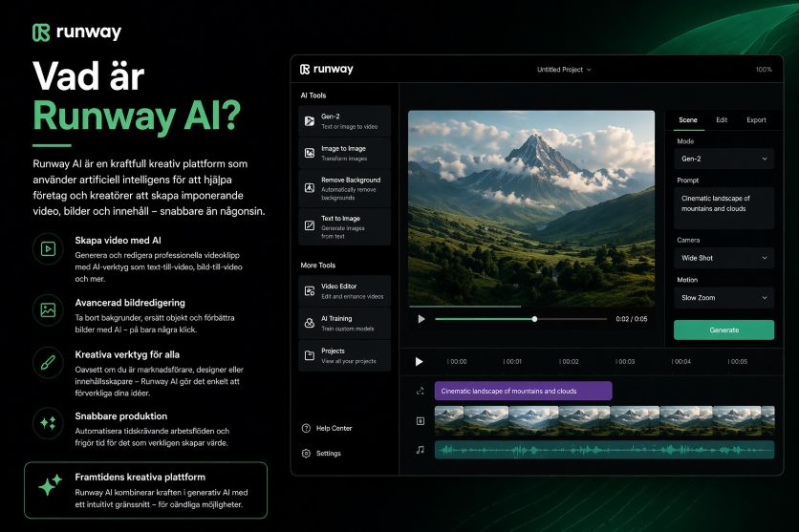Open the Settings gear icon
The image size is (799, 532).
tap(306, 453)
